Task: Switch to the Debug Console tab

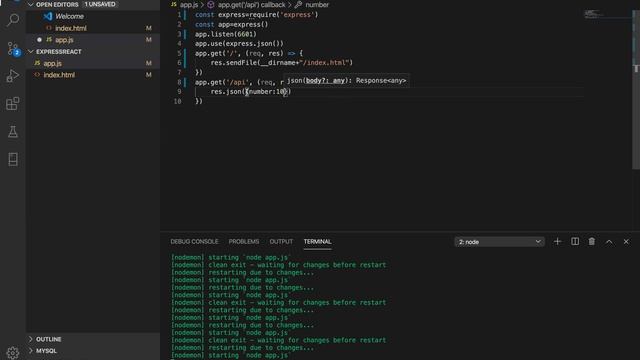Action: (x=194, y=242)
